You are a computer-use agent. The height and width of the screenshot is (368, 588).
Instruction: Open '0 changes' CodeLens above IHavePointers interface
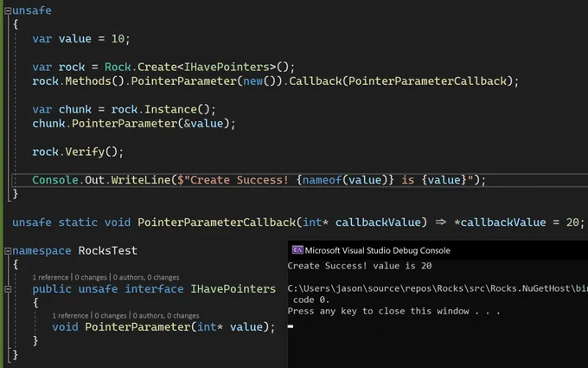(91, 277)
